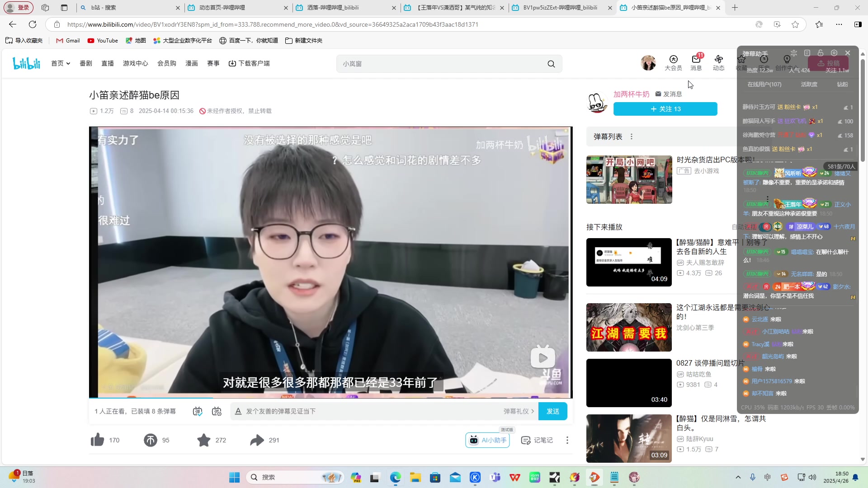Open 弹幕列表 options three-dot menu
The width and height of the screenshot is (868, 488).
pyautogui.click(x=632, y=136)
